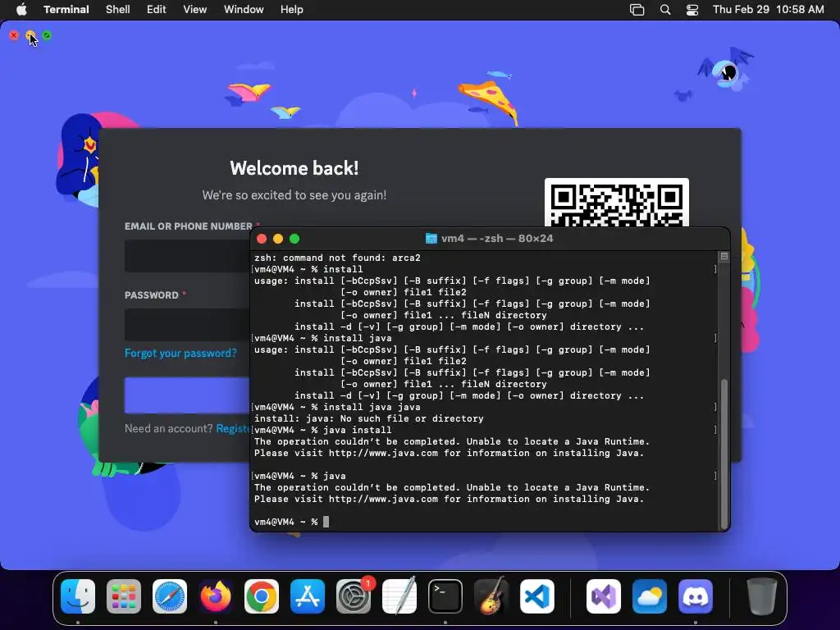Open Visual Studio purple icon in Dock
This screenshot has width=840, height=630.
pos(604,596)
